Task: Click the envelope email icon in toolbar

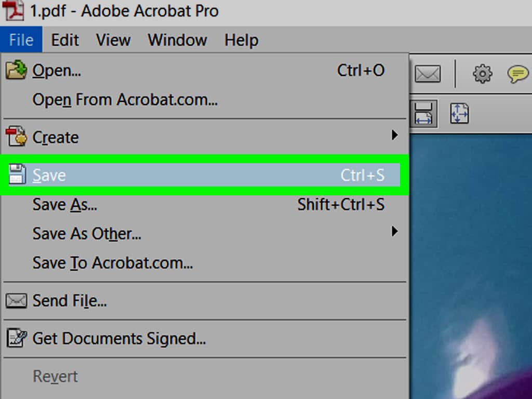Action: 428,74
